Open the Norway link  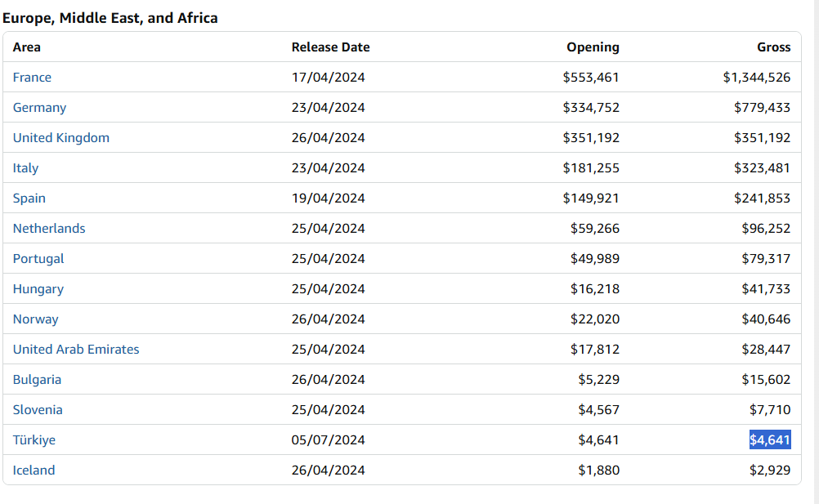pyautogui.click(x=35, y=319)
